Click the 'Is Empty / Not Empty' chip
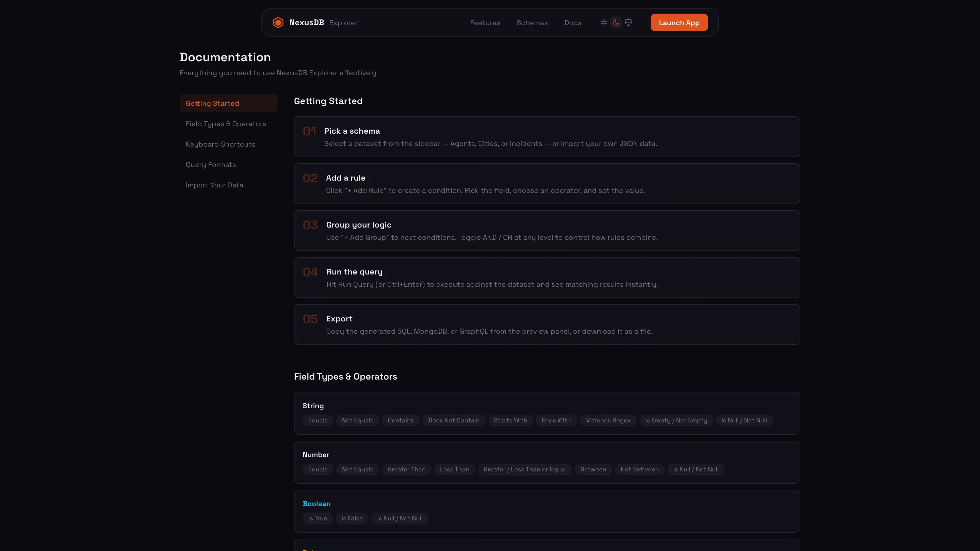 pyautogui.click(x=676, y=420)
